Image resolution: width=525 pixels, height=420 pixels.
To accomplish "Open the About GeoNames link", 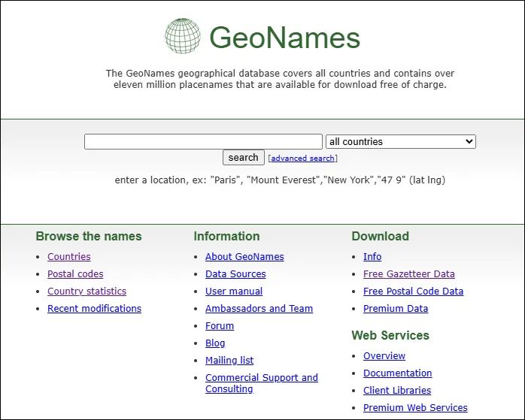I will (244, 256).
